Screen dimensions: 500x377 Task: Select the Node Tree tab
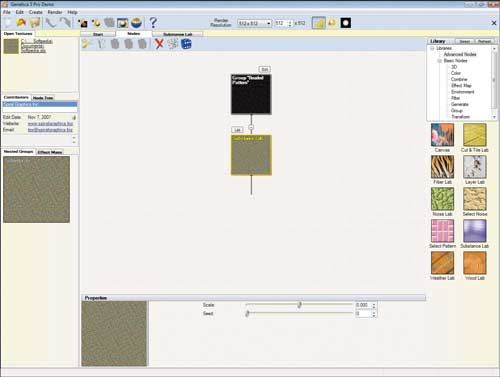tap(43, 98)
